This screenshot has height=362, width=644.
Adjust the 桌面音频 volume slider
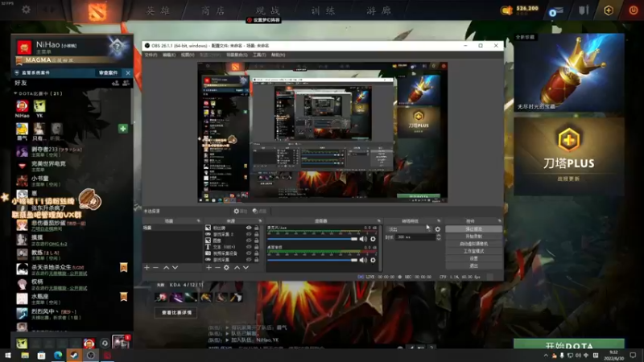coord(312,260)
